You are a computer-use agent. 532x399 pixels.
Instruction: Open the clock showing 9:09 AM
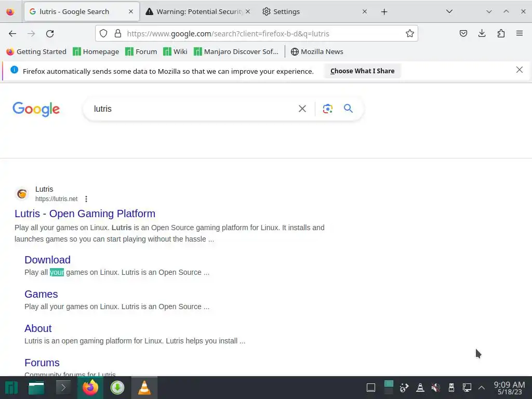coord(509,388)
